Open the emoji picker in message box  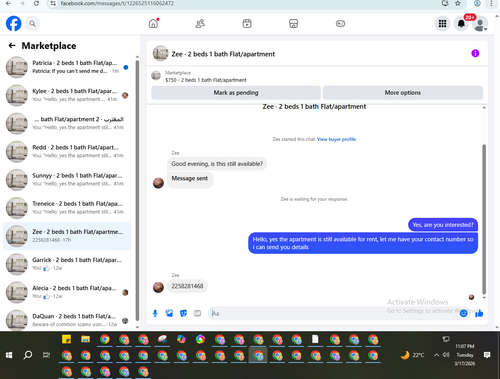coord(463,313)
